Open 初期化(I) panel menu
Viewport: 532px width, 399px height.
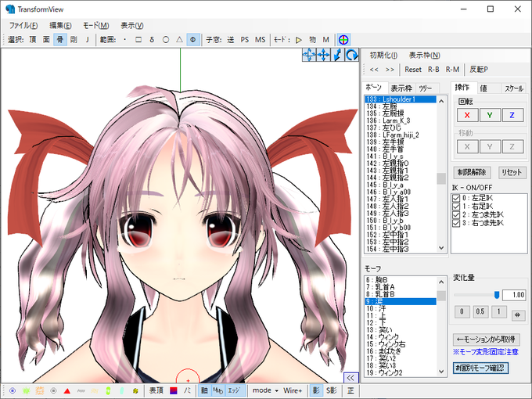pyautogui.click(x=383, y=55)
